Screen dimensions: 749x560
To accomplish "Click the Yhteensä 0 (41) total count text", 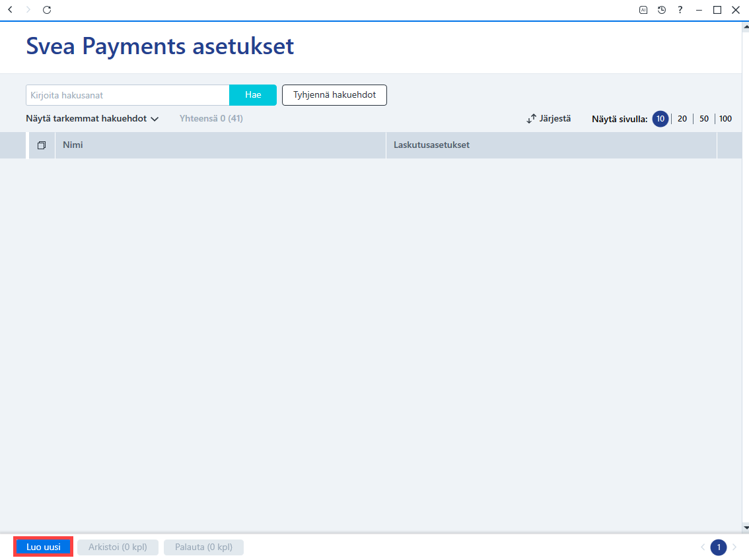I will 211,118.
